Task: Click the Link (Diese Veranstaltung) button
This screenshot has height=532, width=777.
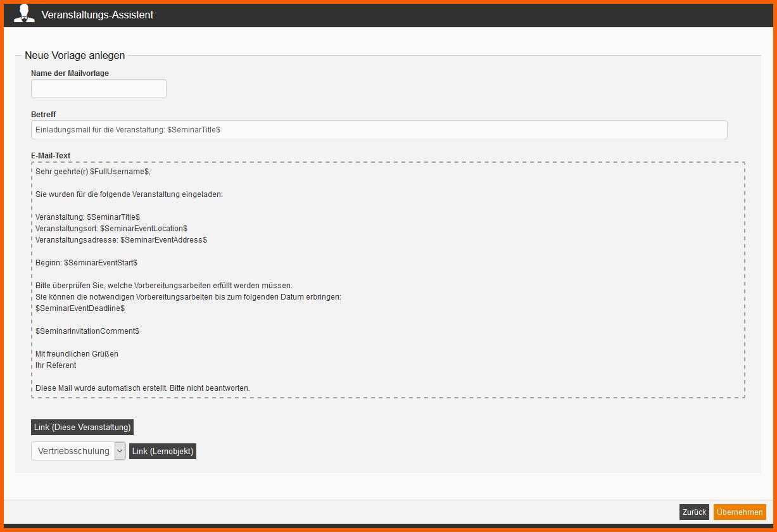Action: click(82, 427)
